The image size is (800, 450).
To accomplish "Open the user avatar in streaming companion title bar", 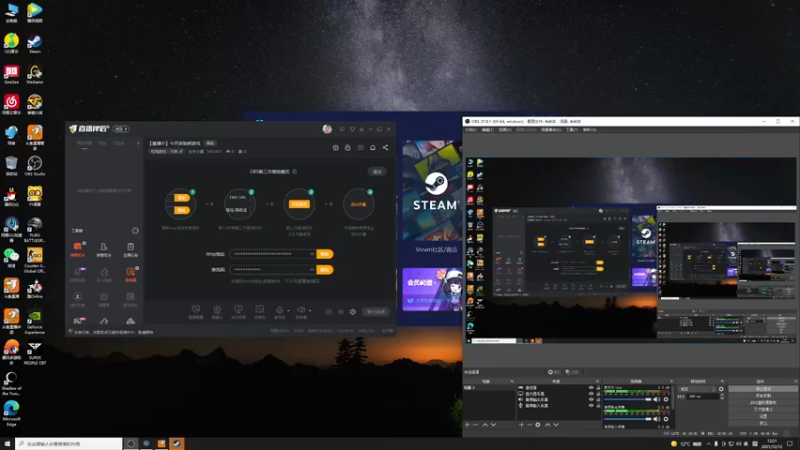I will (327, 129).
